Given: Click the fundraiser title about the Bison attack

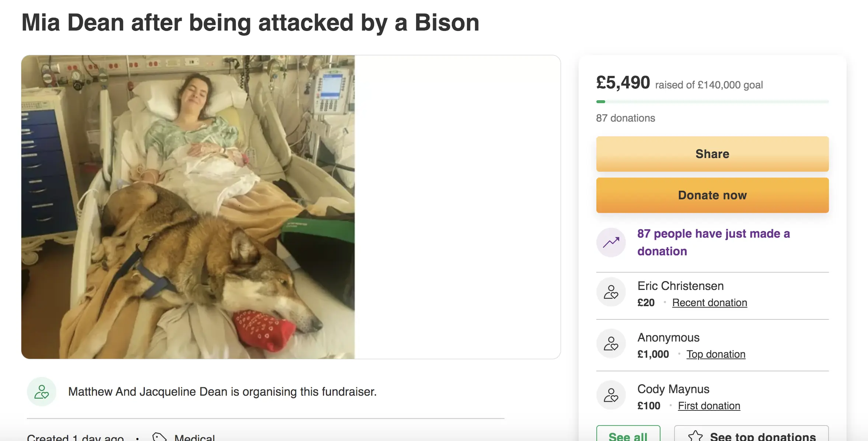Looking at the screenshot, I should [250, 23].
